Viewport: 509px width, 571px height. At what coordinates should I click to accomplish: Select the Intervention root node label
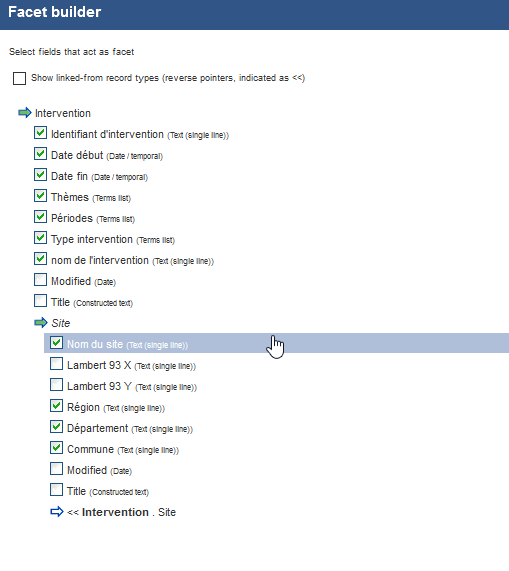click(63, 113)
